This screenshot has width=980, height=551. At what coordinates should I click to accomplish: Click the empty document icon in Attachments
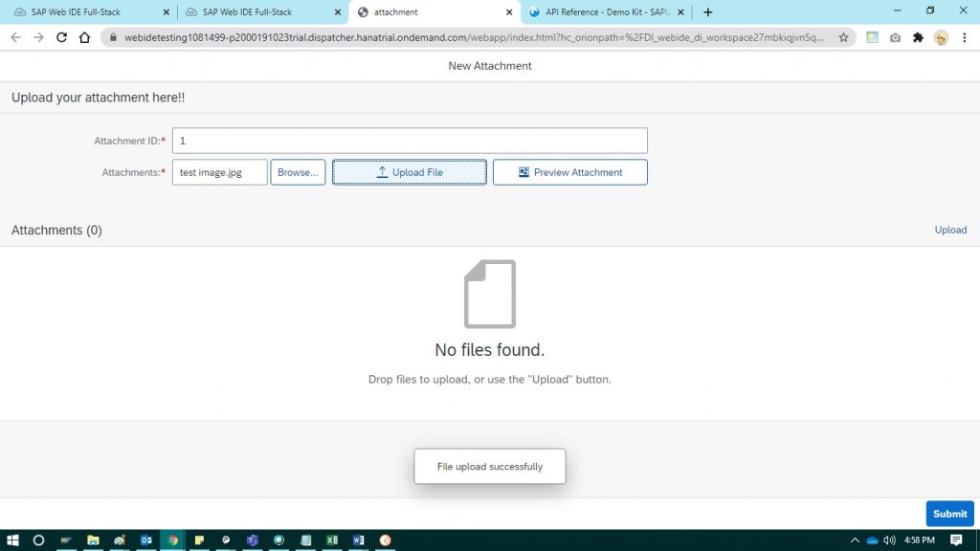pyautogui.click(x=490, y=294)
